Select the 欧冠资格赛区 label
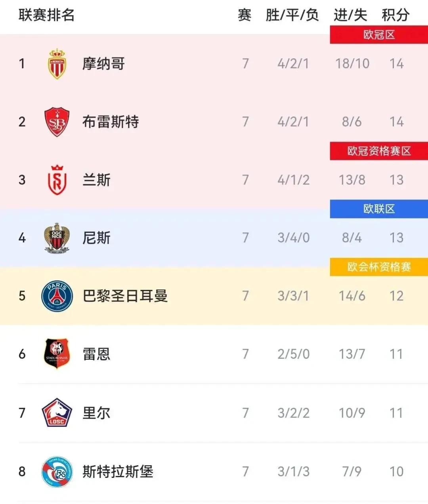 coord(379,151)
